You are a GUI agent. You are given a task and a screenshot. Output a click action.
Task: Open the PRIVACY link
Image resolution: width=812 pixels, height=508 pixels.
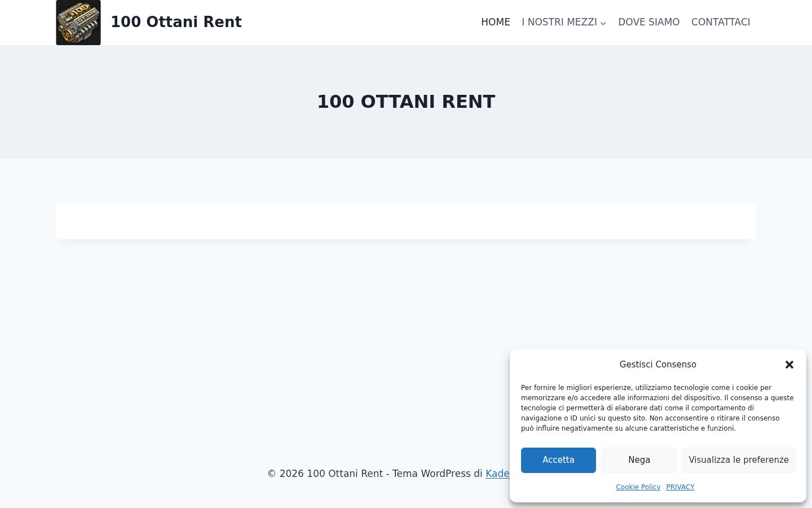coord(680,487)
